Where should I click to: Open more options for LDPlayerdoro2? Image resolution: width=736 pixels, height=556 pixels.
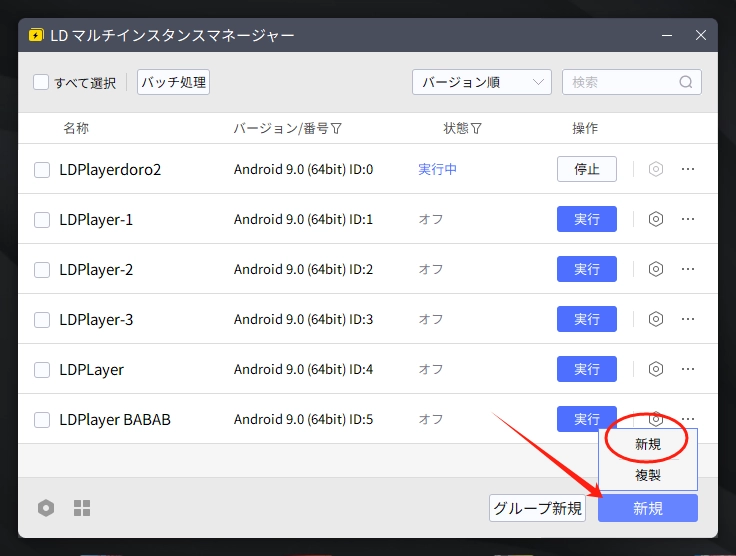pos(688,169)
